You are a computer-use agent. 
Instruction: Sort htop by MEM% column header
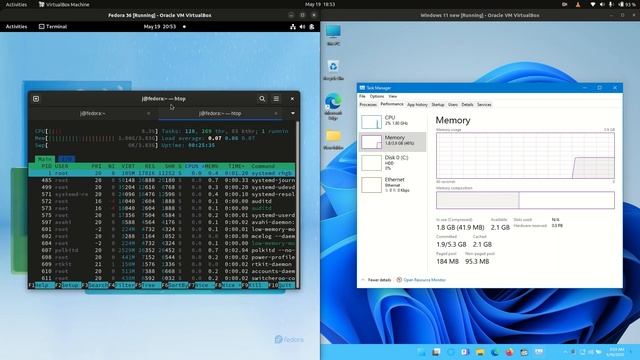pos(211,166)
